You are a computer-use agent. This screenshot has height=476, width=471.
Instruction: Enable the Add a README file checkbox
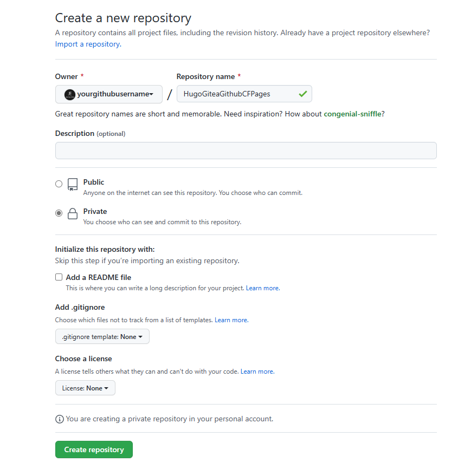[59, 277]
